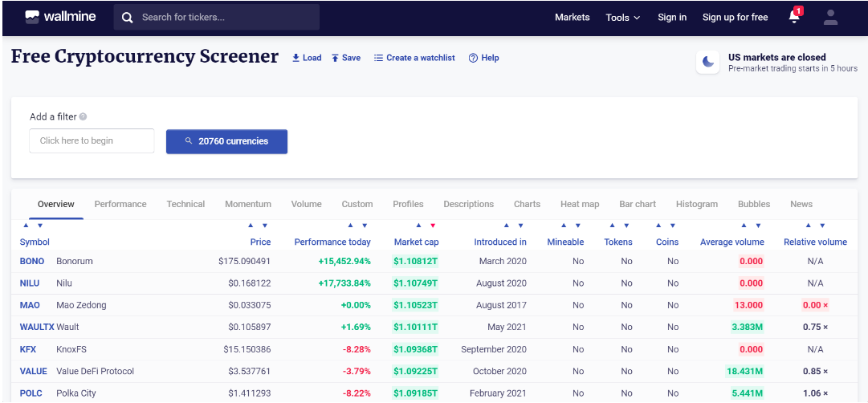Click the moon icon in the market status card

707,62
